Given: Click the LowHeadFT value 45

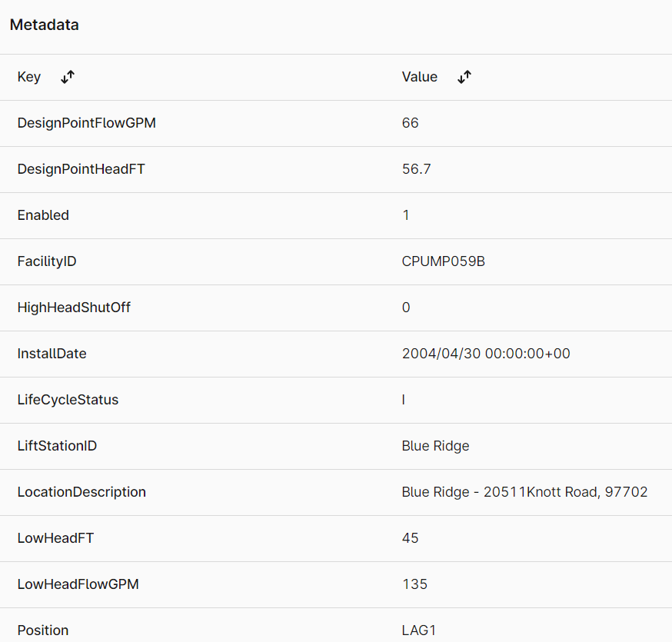Looking at the screenshot, I should click(410, 538).
